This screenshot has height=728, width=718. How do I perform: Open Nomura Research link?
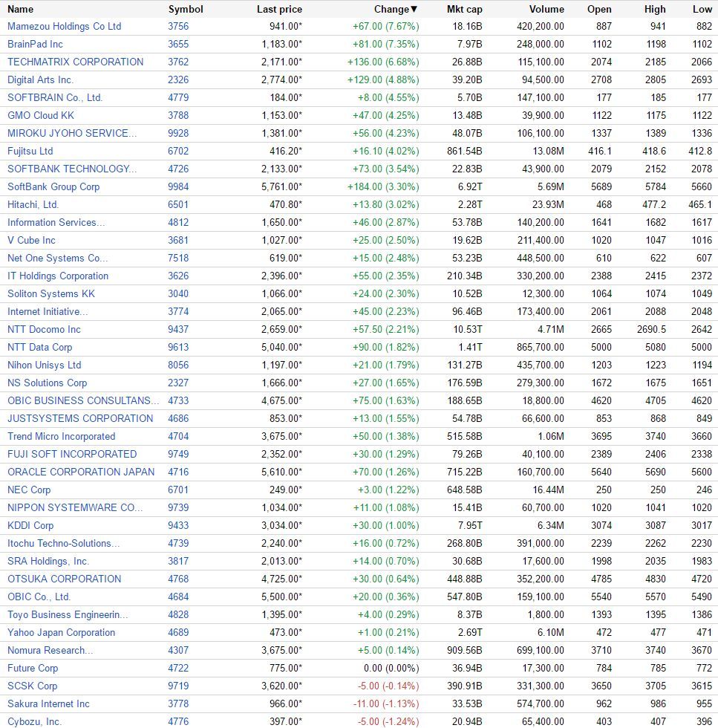(x=50, y=650)
